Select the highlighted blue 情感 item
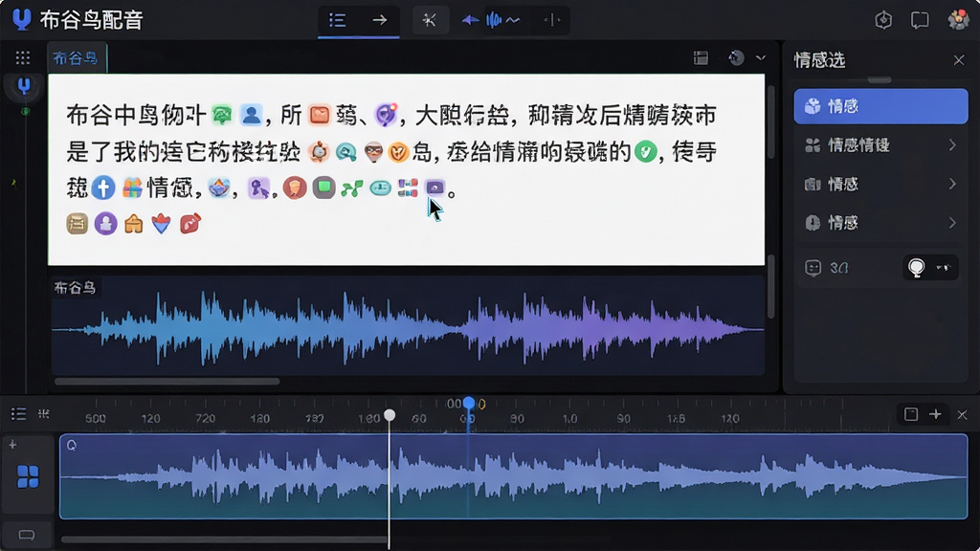 [880, 106]
